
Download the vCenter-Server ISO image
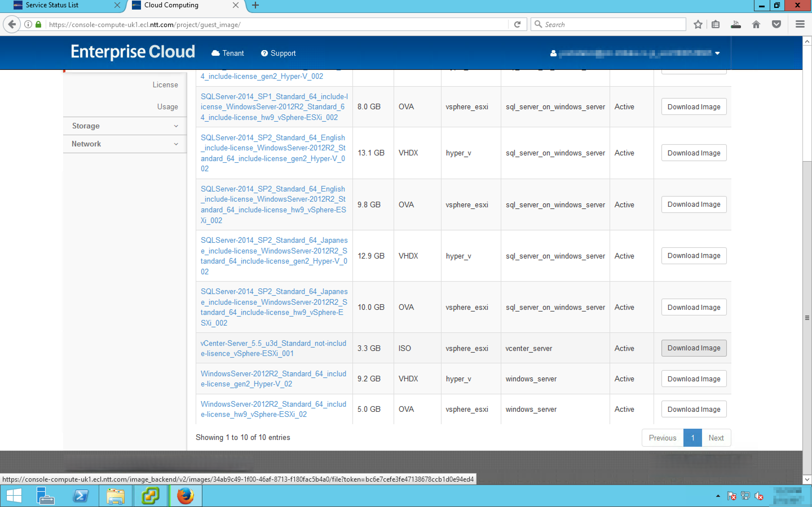click(694, 348)
